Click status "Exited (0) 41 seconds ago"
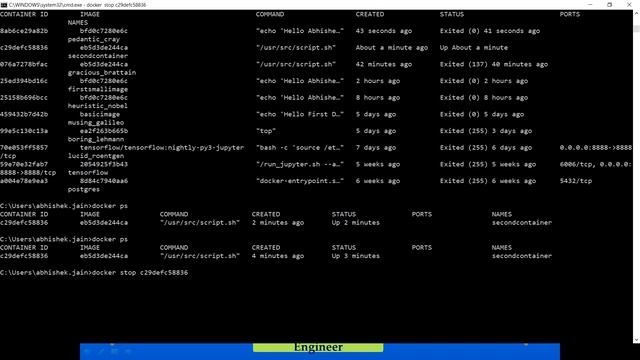 (x=490, y=31)
